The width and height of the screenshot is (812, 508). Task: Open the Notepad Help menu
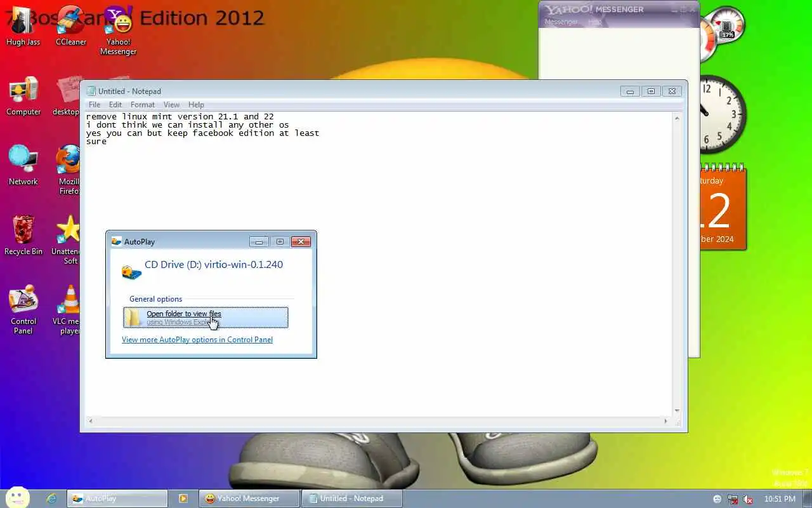coord(196,105)
